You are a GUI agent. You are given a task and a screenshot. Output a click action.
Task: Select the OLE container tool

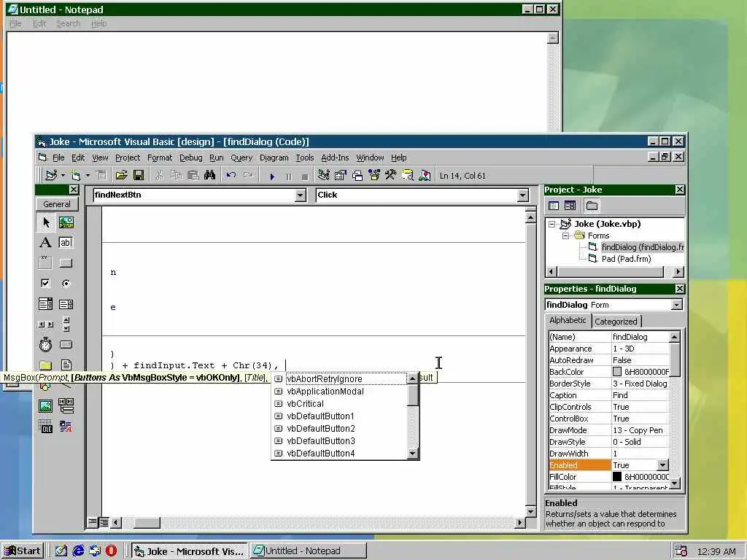point(46,426)
